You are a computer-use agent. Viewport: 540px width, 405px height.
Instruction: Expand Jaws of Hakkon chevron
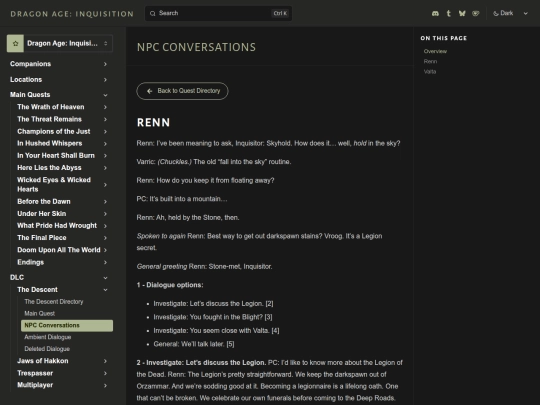click(x=105, y=361)
